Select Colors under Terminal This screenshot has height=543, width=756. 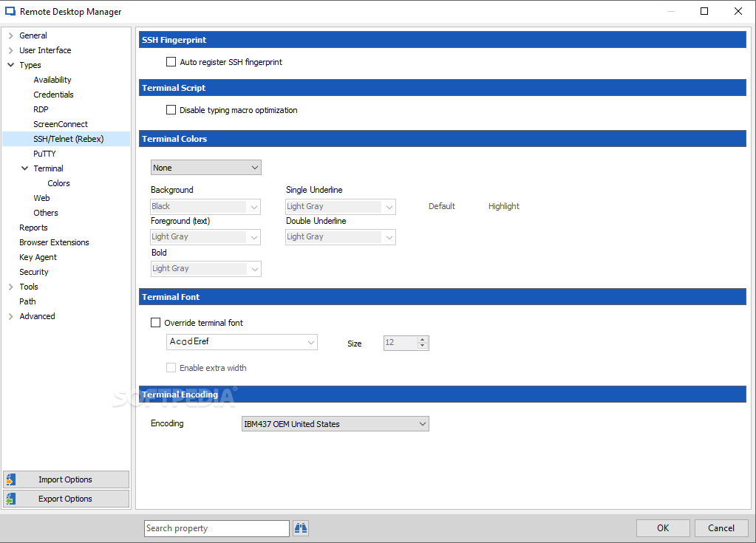pyautogui.click(x=59, y=183)
